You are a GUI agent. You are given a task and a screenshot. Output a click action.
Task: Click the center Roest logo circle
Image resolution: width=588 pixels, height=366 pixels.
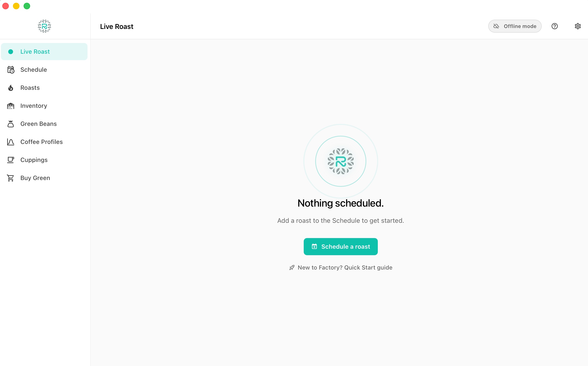341,161
